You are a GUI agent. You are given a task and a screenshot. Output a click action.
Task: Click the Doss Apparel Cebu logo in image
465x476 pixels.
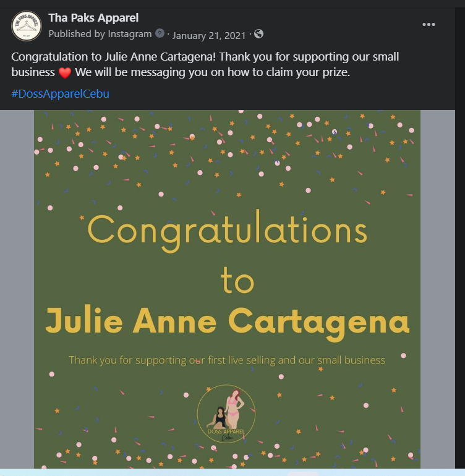(226, 414)
